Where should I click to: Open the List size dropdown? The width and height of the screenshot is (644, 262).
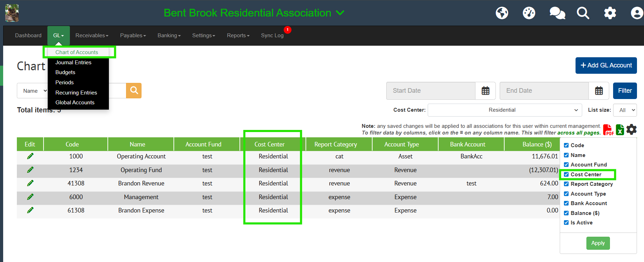625,110
